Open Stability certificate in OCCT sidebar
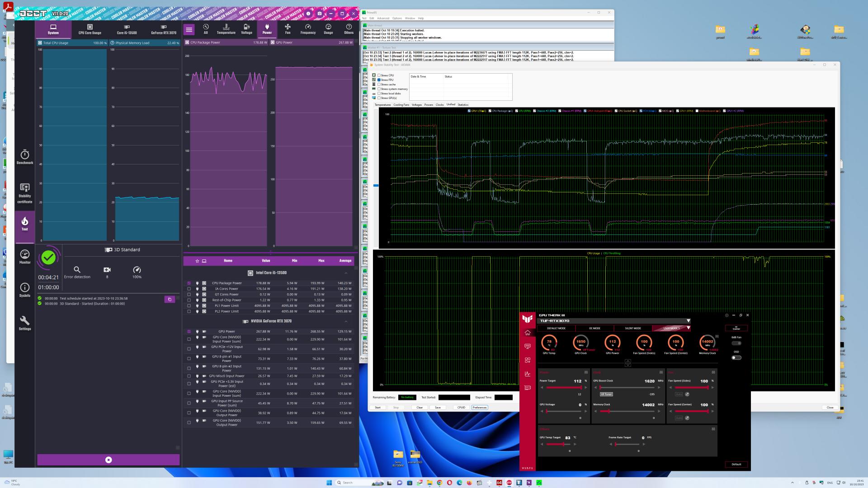The height and width of the screenshot is (488, 868). point(25,193)
